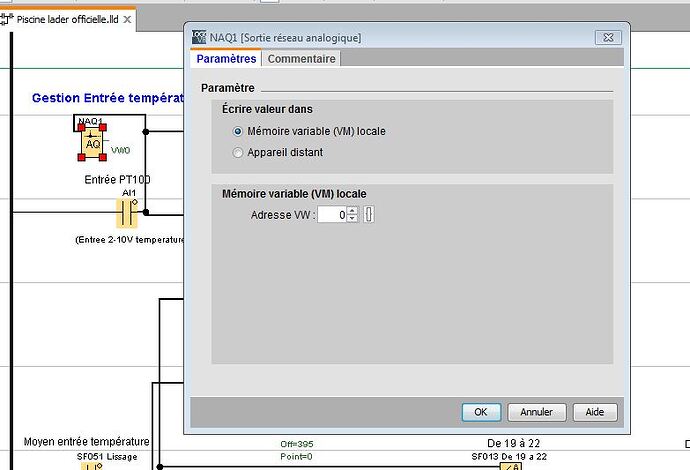Select the NAQ1 analog output block icon
Viewport: 690px width, 470px height.
[92, 142]
